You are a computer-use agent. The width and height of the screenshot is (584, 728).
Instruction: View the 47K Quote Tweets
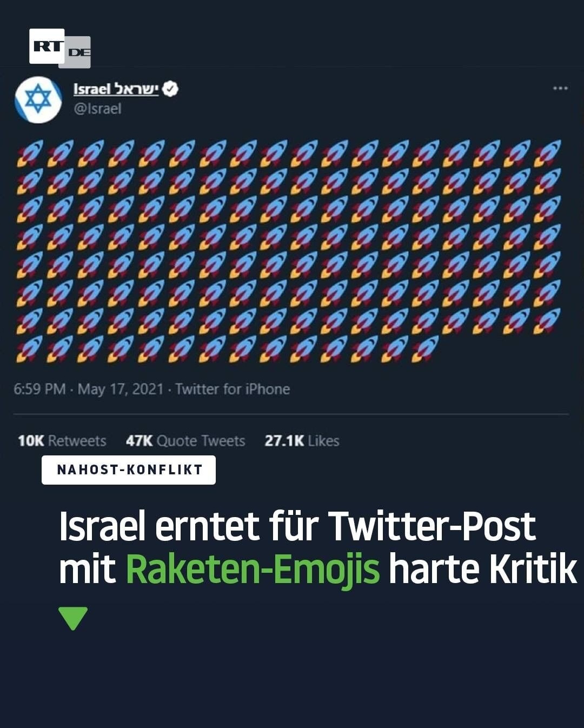[185, 441]
